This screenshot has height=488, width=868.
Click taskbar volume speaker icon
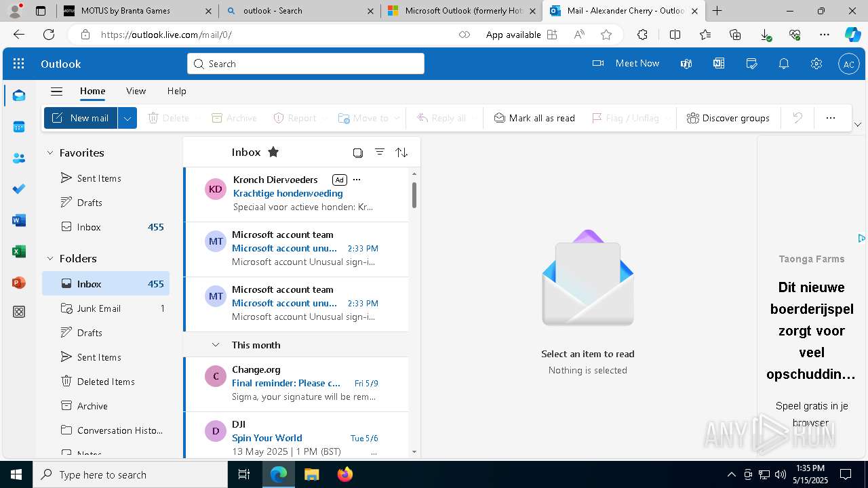coord(781,474)
